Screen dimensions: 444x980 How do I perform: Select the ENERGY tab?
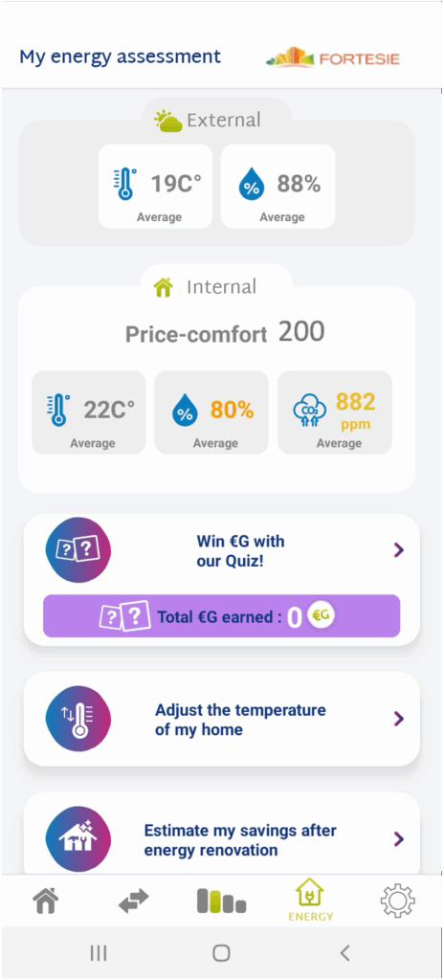click(311, 900)
